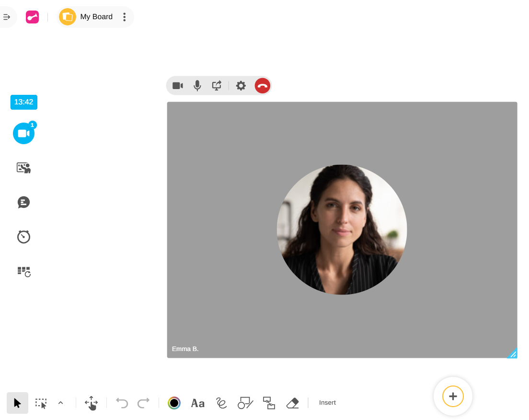Open the presentation mode icon

[23, 168]
